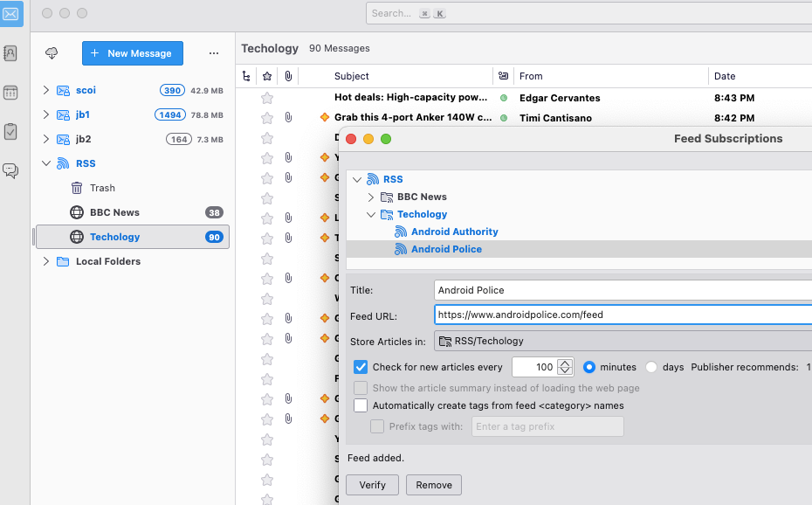812x505 pixels.
Task: Expand the scoi account
Action: pyautogui.click(x=46, y=90)
